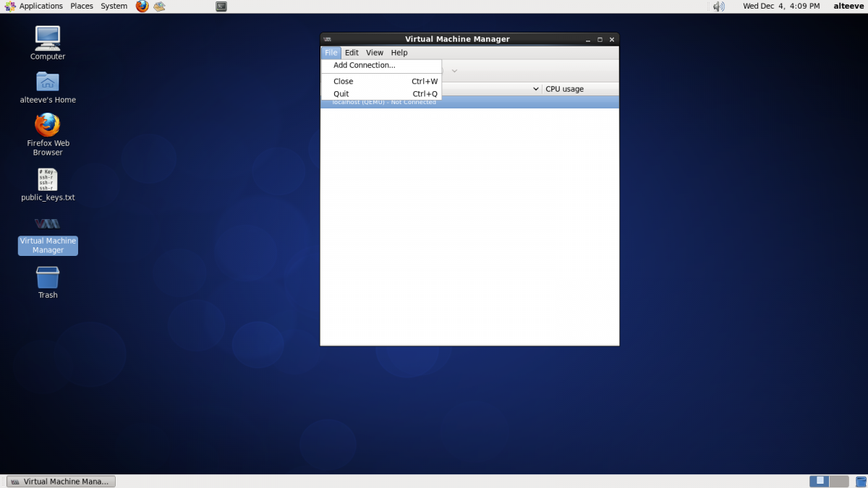This screenshot has width=868, height=488.
Task: Click the CPU usage column header
Action: click(579, 89)
